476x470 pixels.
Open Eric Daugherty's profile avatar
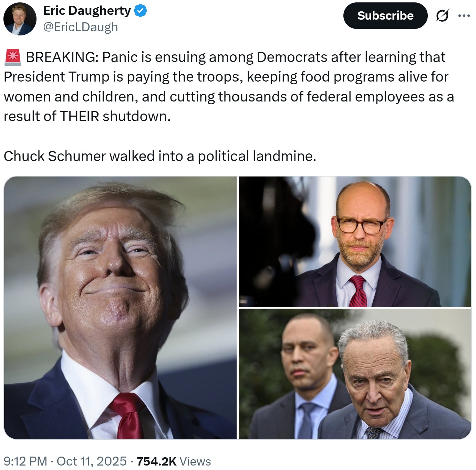(x=20, y=19)
